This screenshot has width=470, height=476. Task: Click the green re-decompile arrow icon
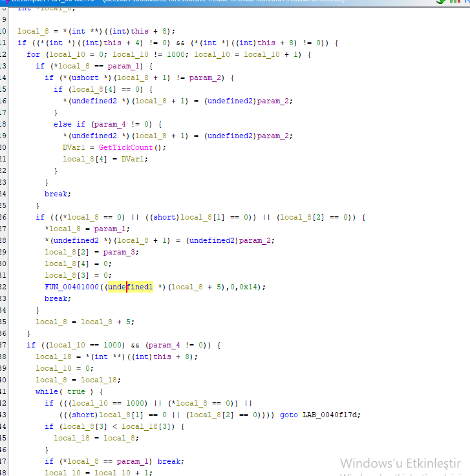tap(441, 1)
